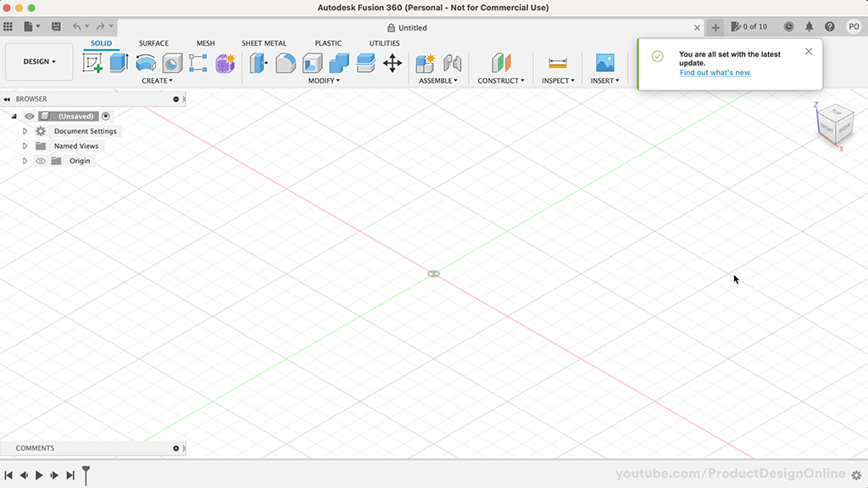Image resolution: width=868 pixels, height=488 pixels.
Task: Toggle visibility eye of Unsaved component
Action: click(30, 116)
